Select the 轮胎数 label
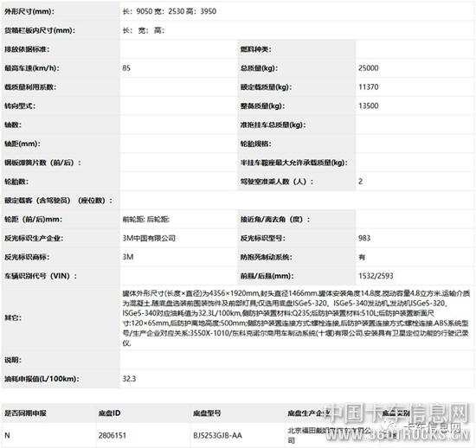The width and height of the screenshot is (476, 448). 16,182
